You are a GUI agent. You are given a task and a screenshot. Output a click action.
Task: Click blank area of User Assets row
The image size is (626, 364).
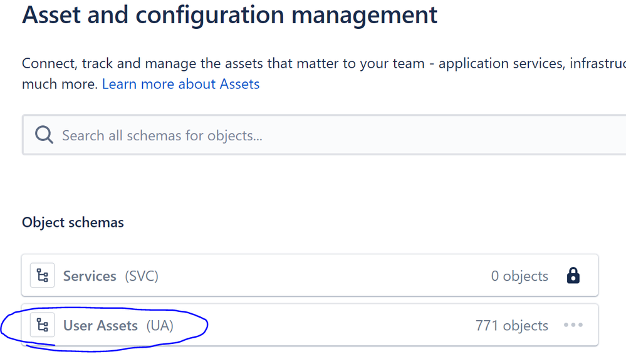point(320,325)
